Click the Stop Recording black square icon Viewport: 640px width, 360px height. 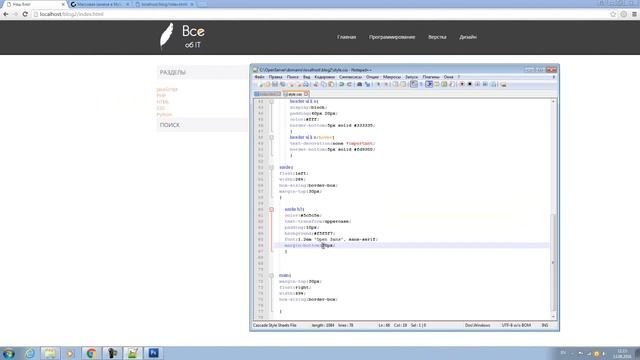pos(469,84)
